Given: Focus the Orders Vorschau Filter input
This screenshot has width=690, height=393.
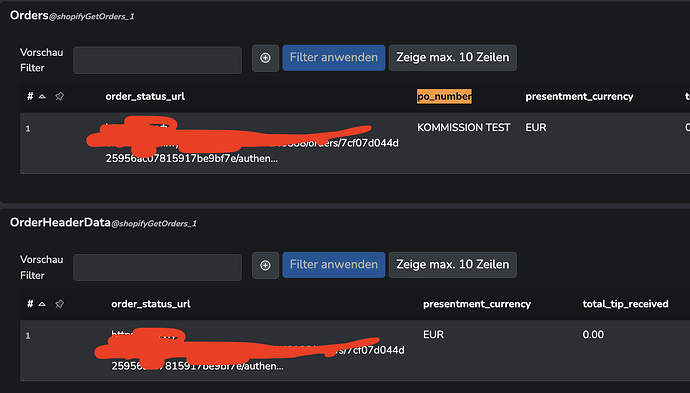Looking at the screenshot, I should pos(158,60).
